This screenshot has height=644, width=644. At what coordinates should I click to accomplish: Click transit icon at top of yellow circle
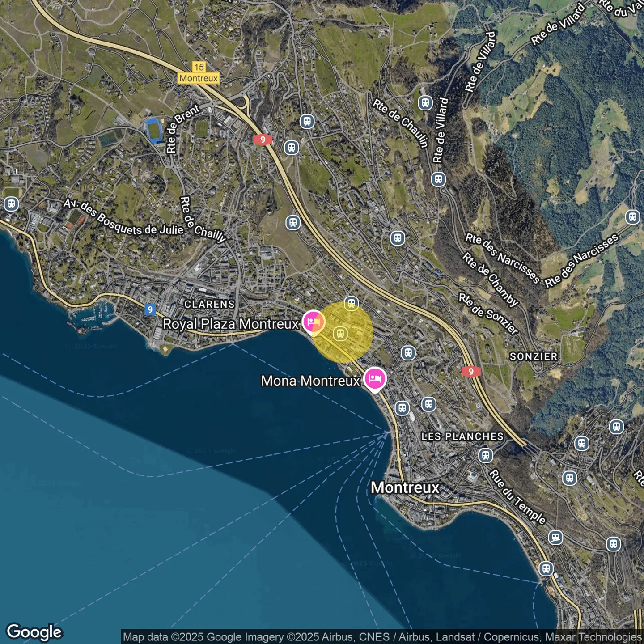click(352, 304)
